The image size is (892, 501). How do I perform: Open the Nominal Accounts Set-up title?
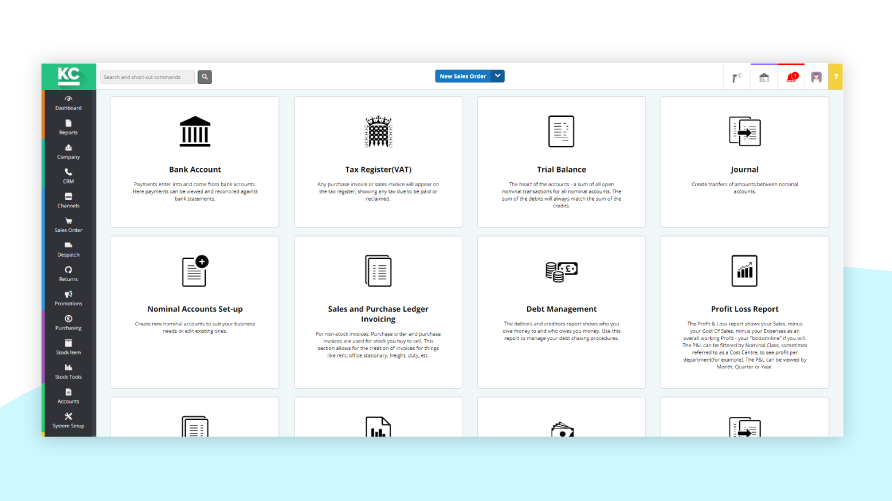(195, 309)
